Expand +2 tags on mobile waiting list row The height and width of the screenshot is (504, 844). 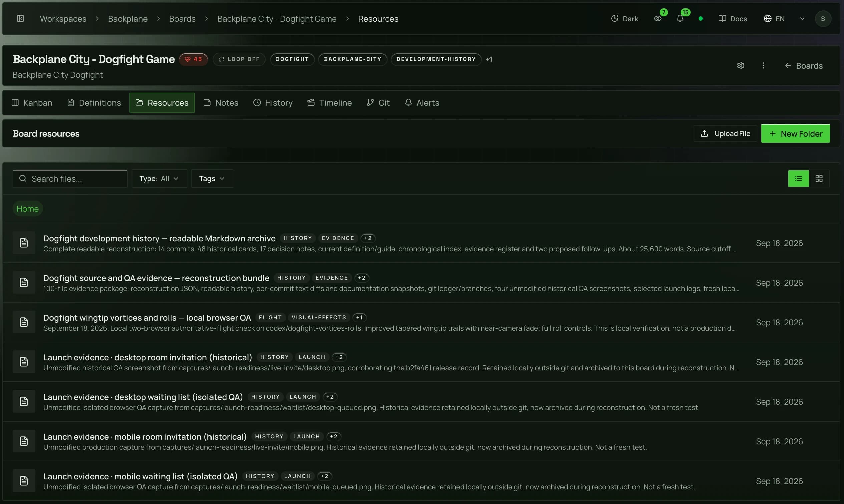tap(324, 476)
